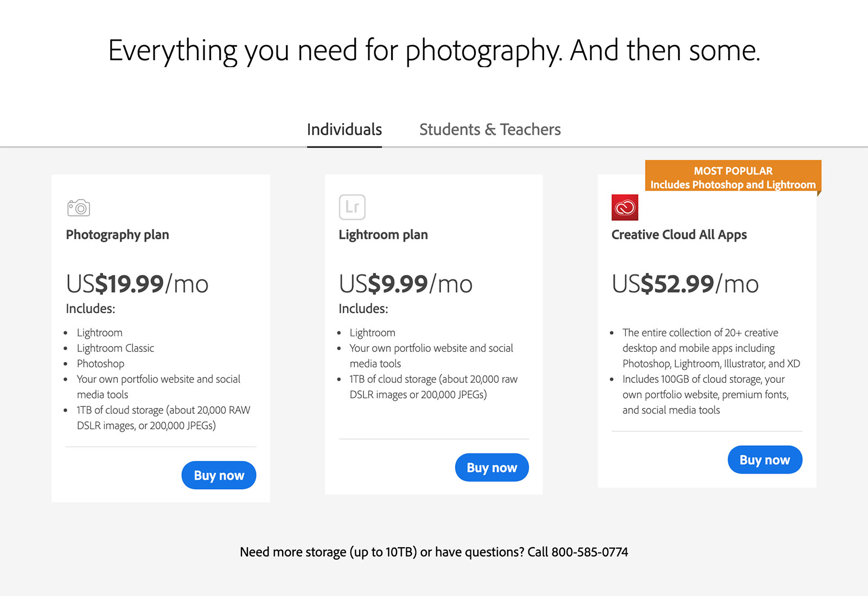Click the US$19.99/mo price
868x596 pixels.
point(137,284)
